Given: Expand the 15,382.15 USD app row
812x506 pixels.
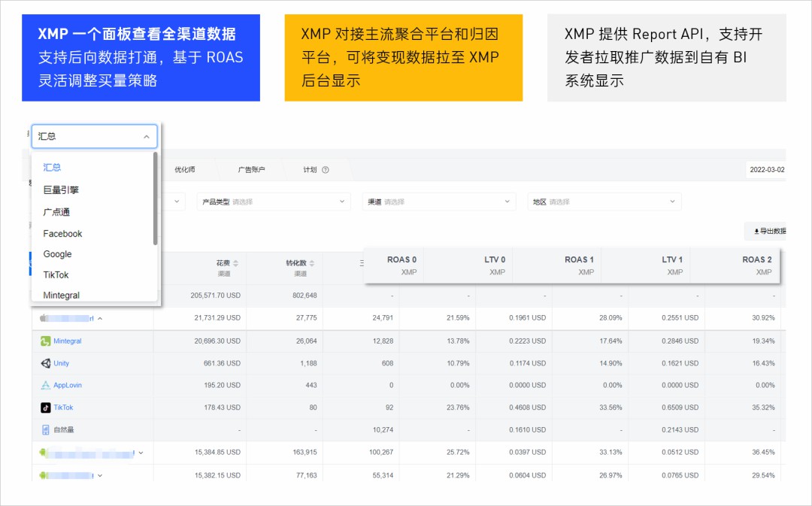Looking at the screenshot, I should 100,475.
